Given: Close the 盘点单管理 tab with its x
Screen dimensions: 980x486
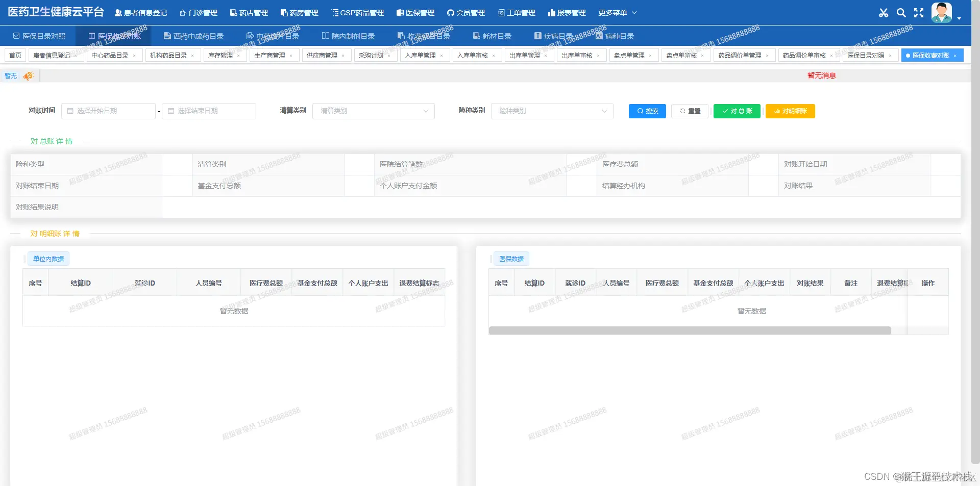Looking at the screenshot, I should tap(650, 56).
